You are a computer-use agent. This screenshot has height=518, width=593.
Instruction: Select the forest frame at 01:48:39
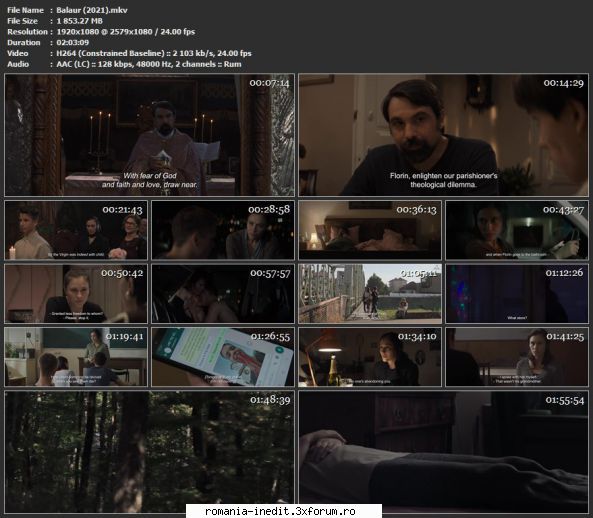pos(149,452)
